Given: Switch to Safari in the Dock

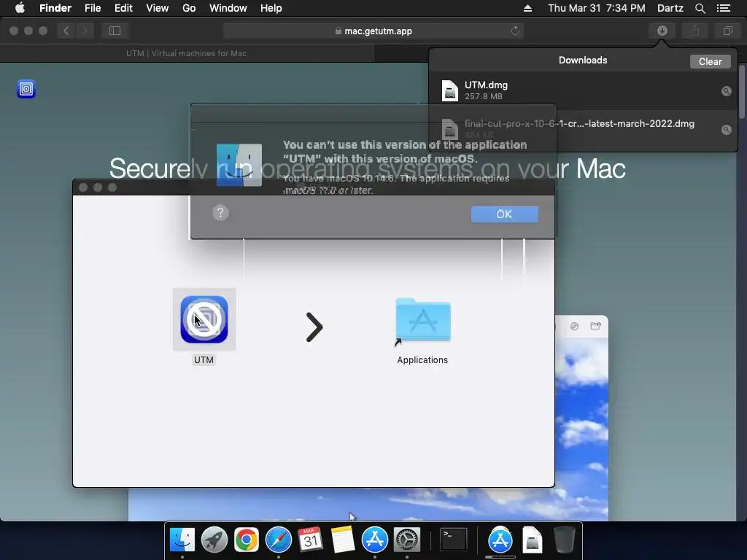Looking at the screenshot, I should [x=278, y=540].
